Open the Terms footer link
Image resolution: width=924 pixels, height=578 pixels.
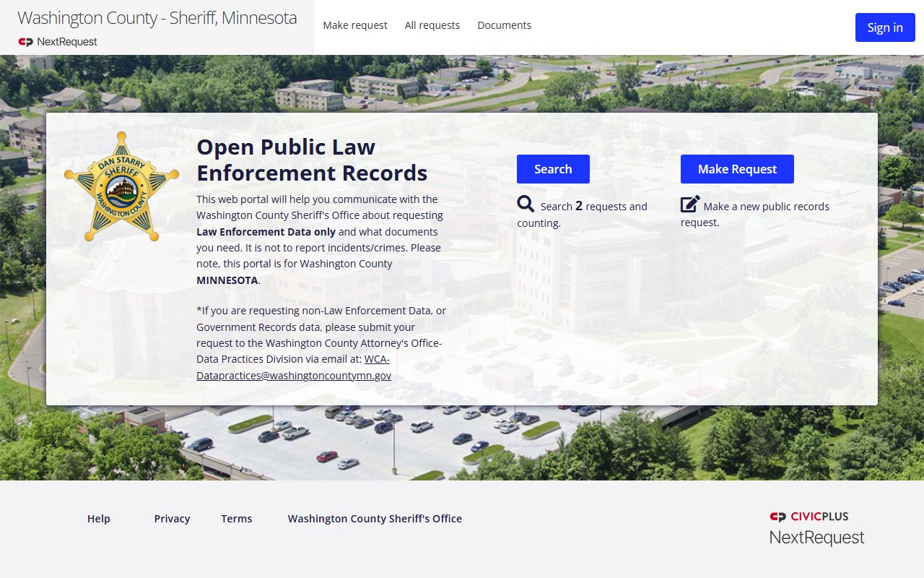(x=237, y=519)
